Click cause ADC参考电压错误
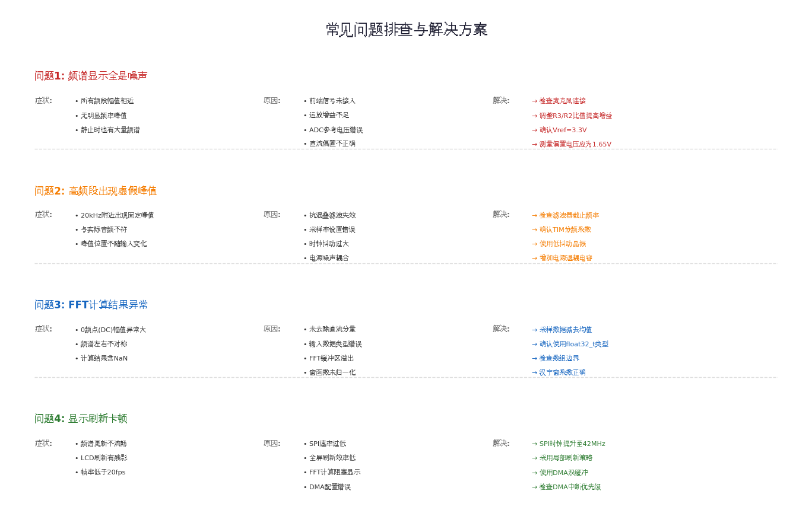This screenshot has height=526, width=812. 336,130
